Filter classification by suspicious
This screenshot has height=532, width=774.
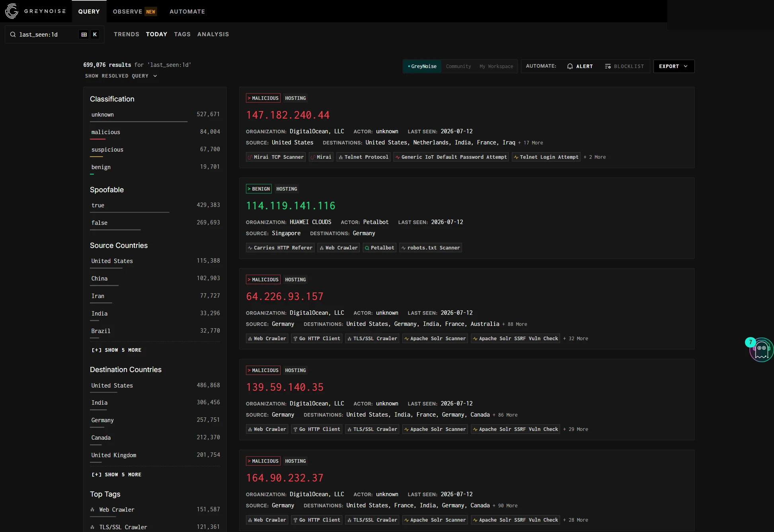(155, 150)
